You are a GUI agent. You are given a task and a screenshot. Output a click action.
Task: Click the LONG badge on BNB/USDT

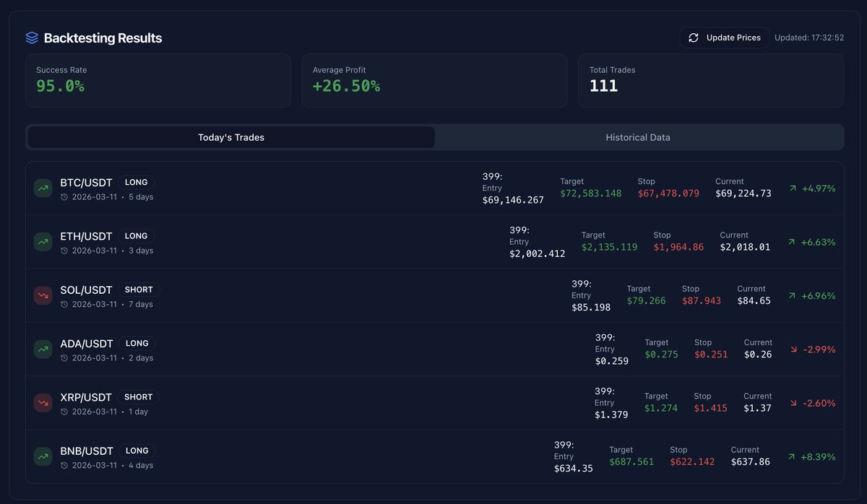click(x=137, y=451)
